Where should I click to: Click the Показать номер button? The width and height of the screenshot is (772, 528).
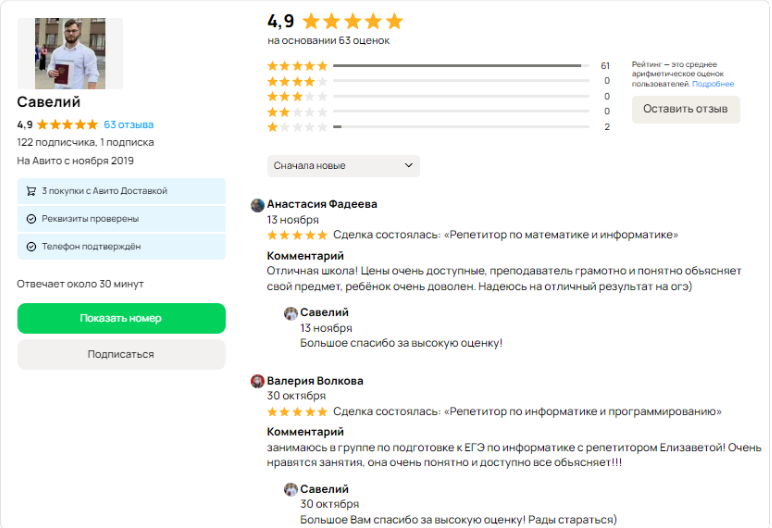(x=122, y=318)
